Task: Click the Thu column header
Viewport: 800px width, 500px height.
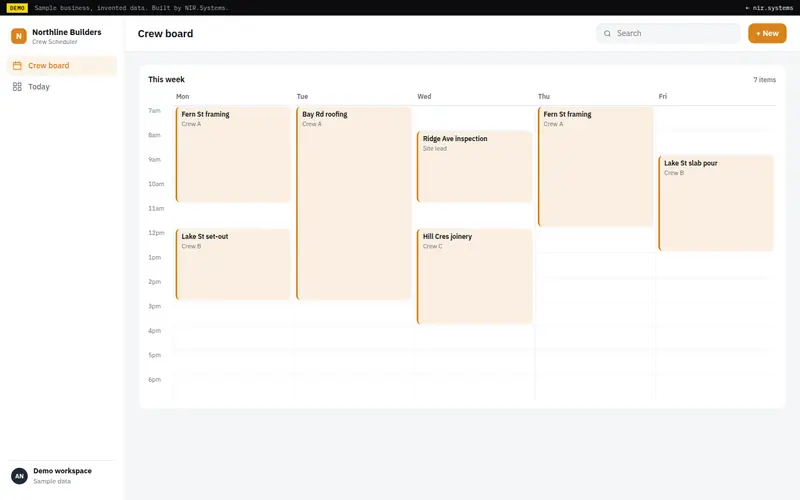Action: 544,96
